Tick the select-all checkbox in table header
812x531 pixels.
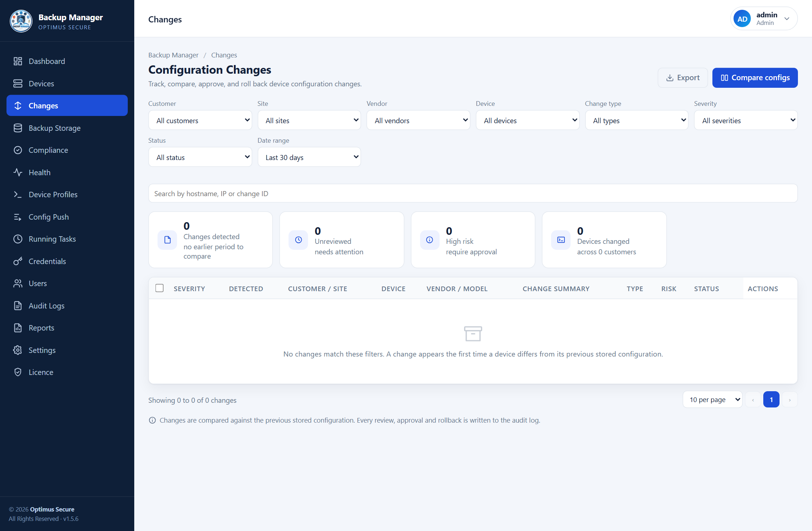click(160, 288)
